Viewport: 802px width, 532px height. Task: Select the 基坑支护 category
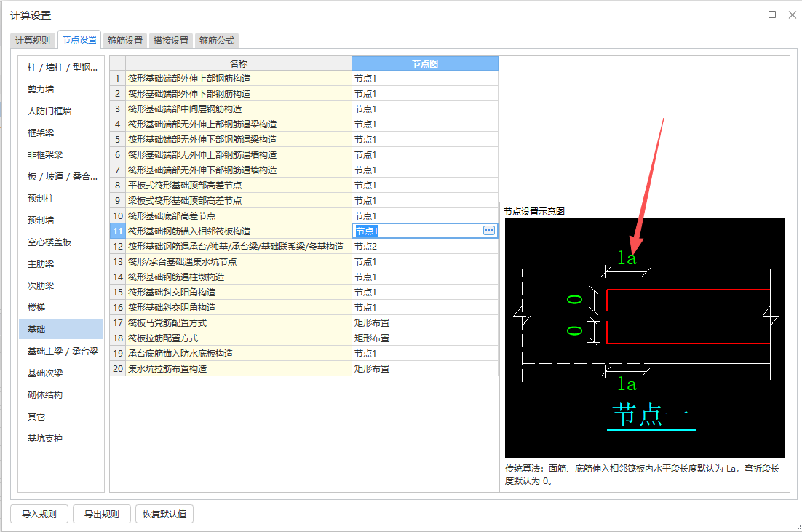61,439
